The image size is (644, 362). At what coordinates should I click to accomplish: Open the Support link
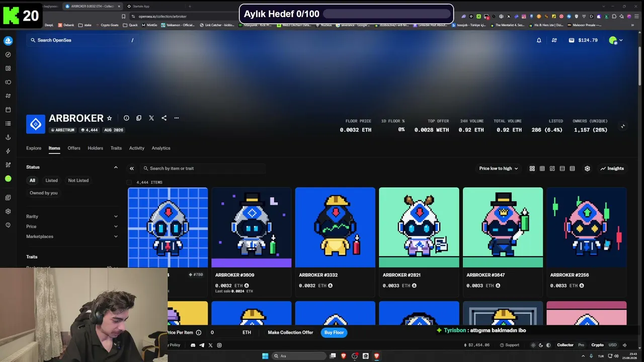click(x=509, y=345)
